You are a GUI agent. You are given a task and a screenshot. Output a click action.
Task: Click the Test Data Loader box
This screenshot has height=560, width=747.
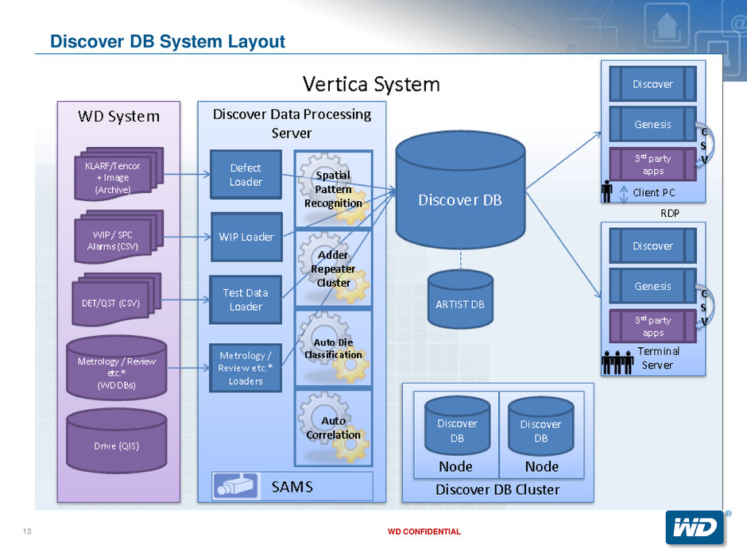246,299
